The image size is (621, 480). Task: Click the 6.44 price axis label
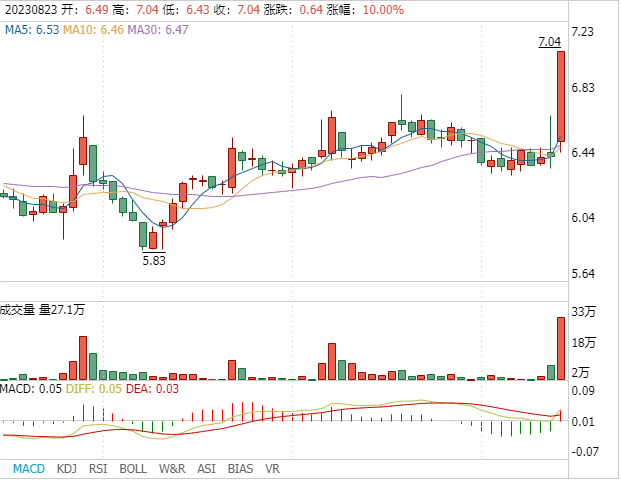pyautogui.click(x=583, y=152)
